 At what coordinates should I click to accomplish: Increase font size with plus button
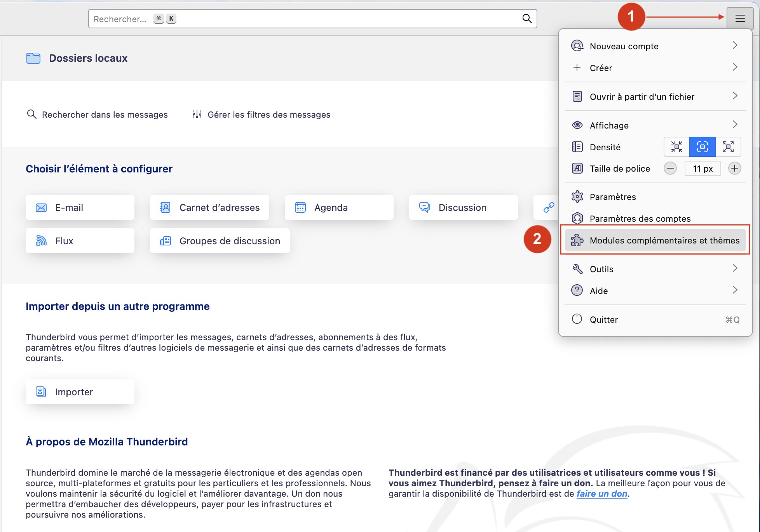point(734,169)
